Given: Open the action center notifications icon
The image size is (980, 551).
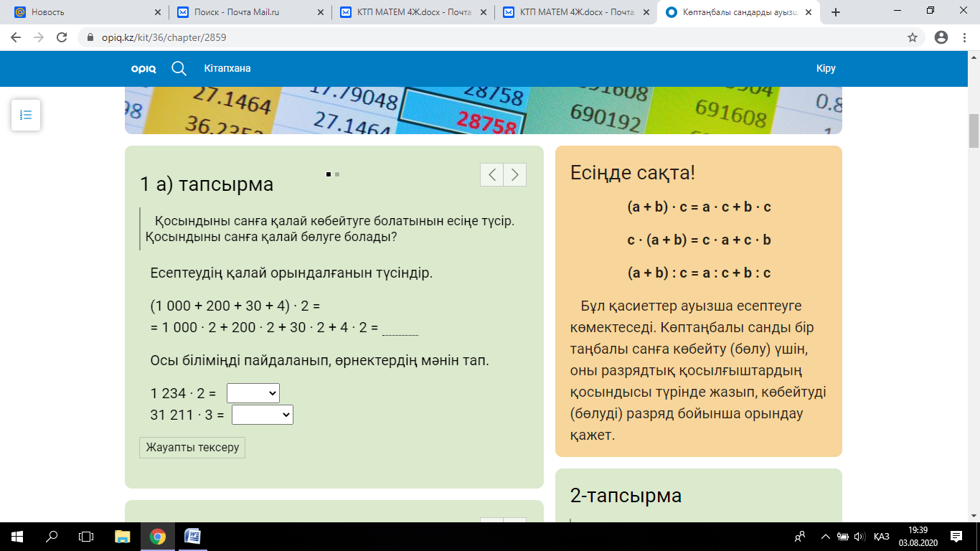Looking at the screenshot, I should coord(956,537).
